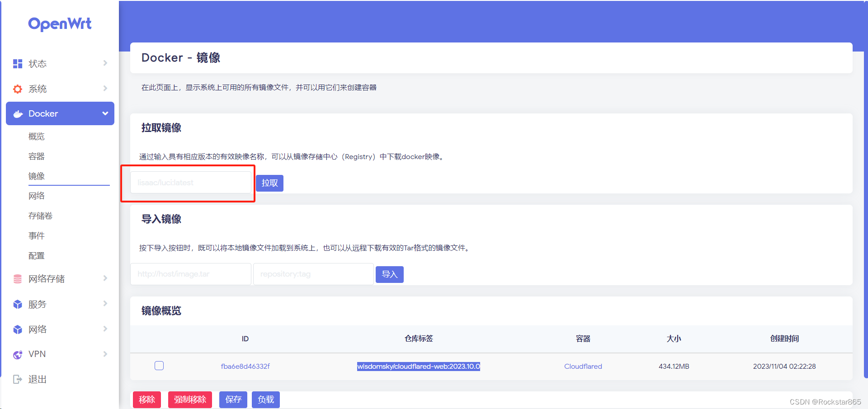Select the wisdomsky/cloudflared-web repository tag entry

click(x=418, y=366)
